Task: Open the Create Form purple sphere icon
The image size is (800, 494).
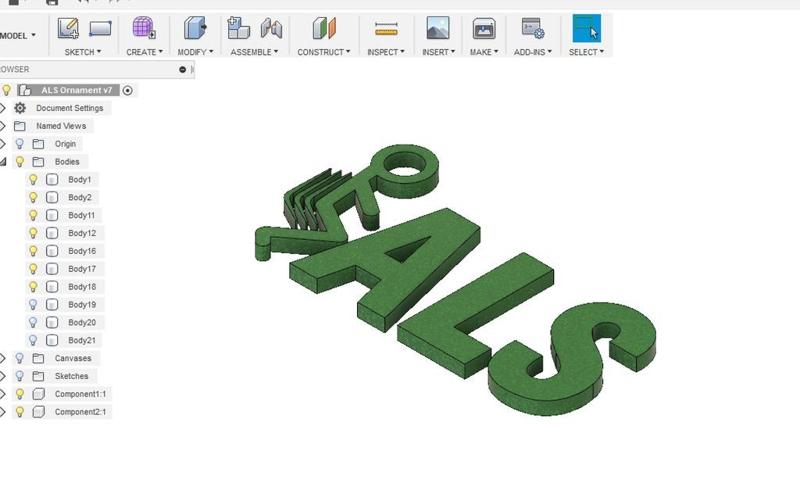Action: click(144, 28)
